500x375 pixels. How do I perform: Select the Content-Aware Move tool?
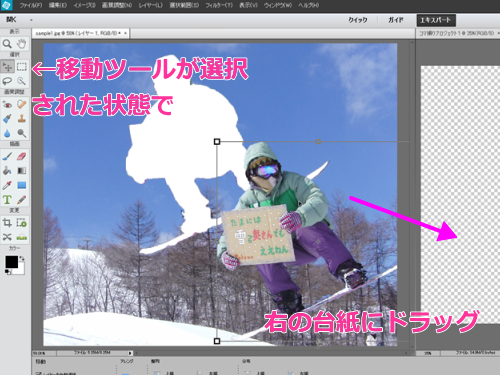(7, 237)
